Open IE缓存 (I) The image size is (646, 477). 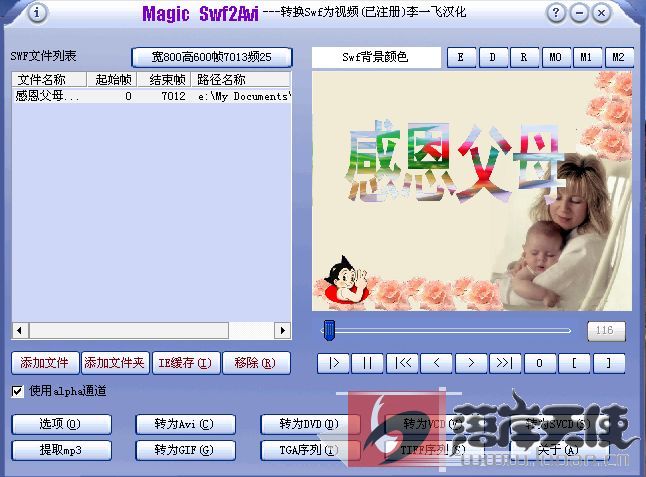(x=186, y=363)
